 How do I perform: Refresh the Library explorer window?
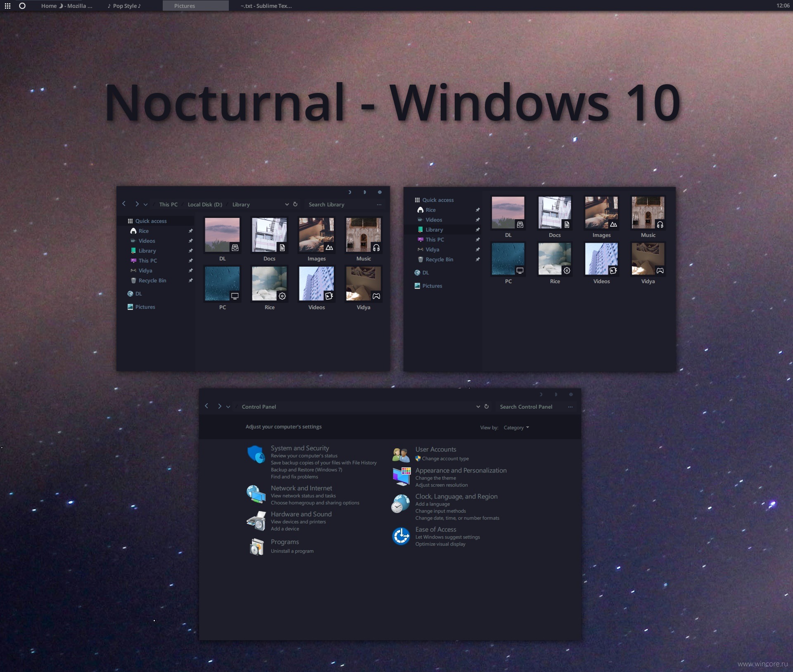295,204
